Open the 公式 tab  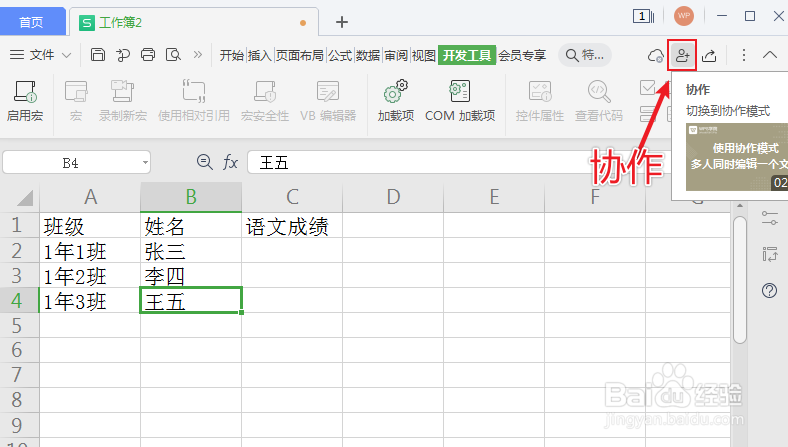(340, 55)
